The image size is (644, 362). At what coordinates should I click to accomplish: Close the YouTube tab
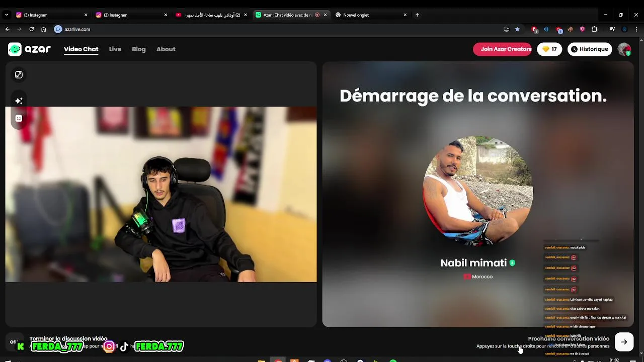click(246, 15)
